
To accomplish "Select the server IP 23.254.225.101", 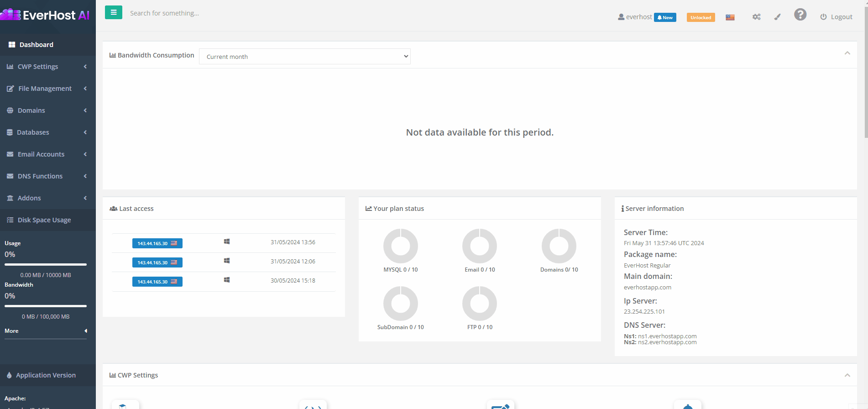I will (x=644, y=311).
